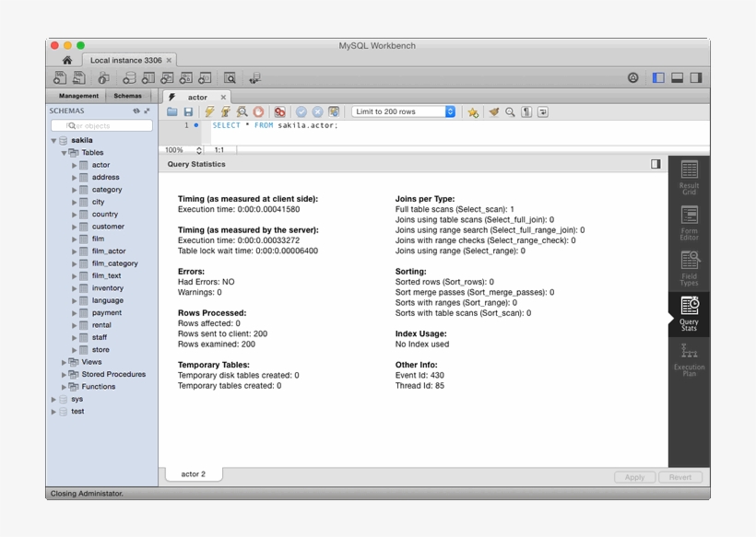756x537 pixels.
Task: Stop query execution red hand icon
Action: pos(258,111)
